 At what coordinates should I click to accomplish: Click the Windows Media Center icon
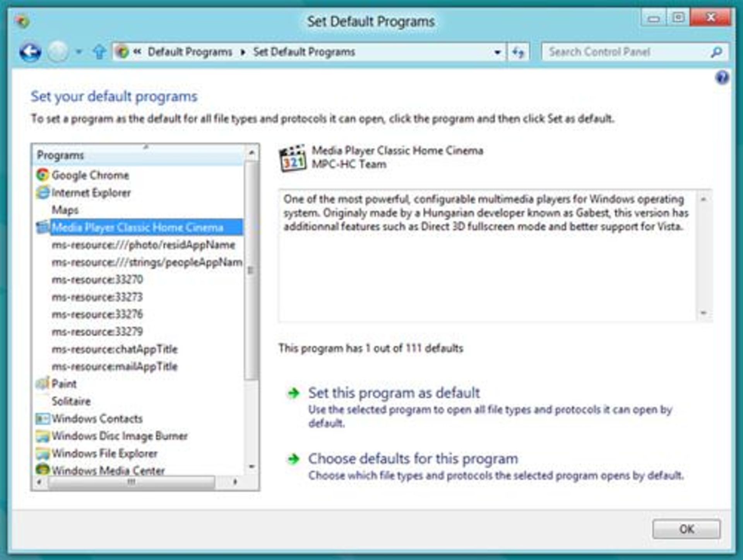pos(43,470)
